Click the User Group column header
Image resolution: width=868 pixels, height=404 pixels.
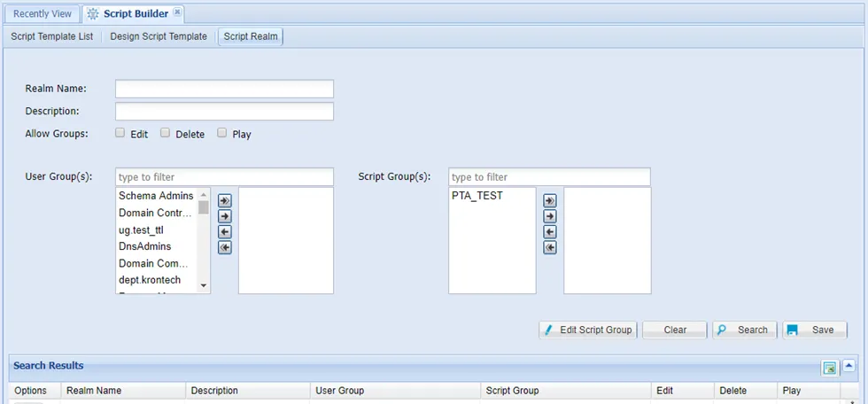[395, 391]
